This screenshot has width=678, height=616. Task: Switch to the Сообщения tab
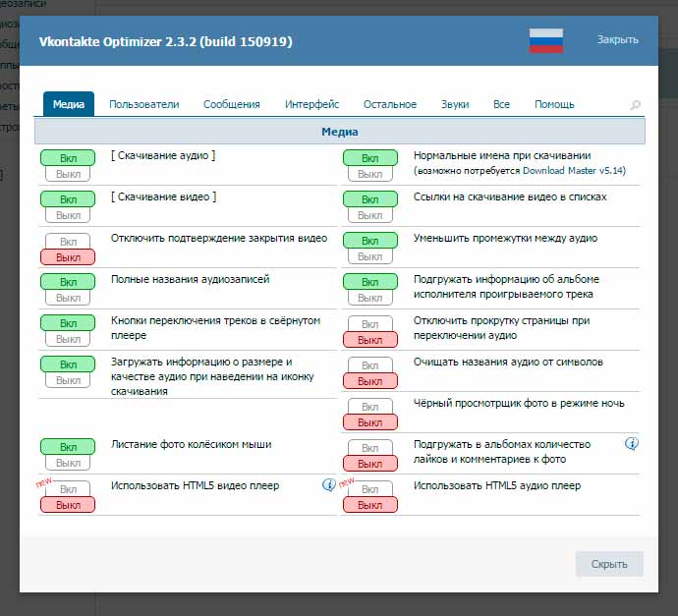click(x=232, y=104)
